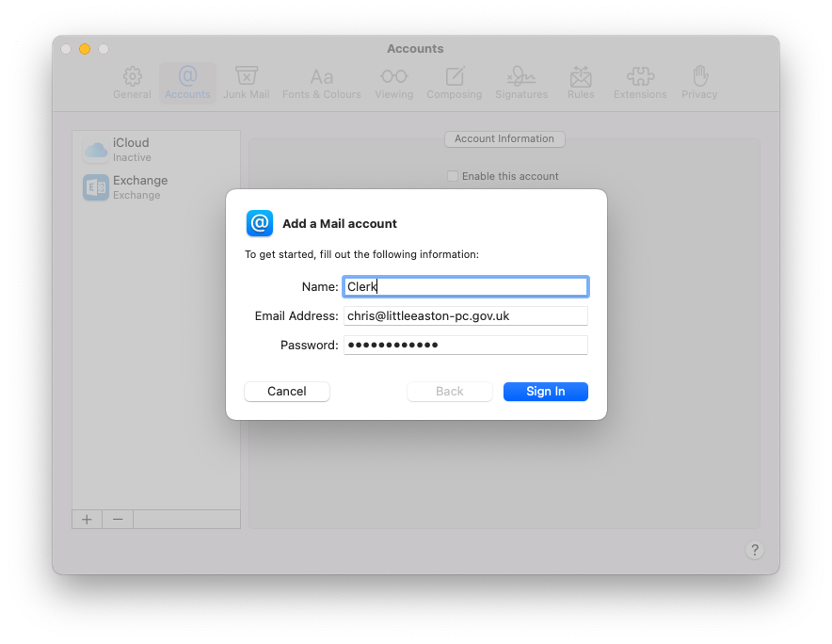
Task: Remove account with minus button
Action: pos(118,519)
